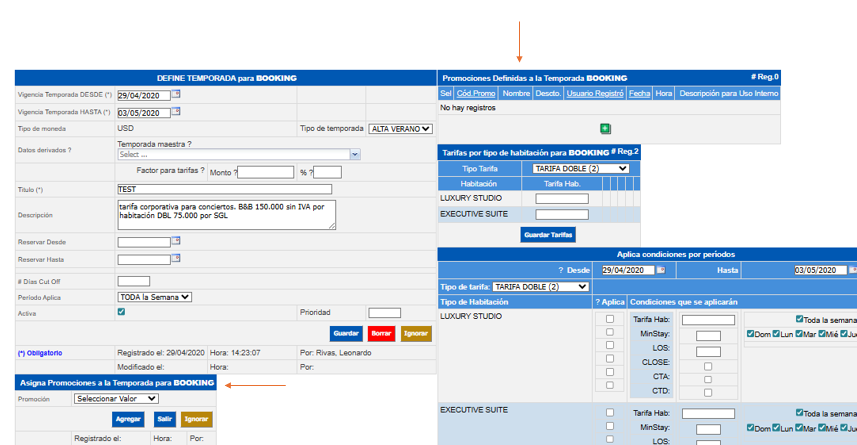Click the blue Guardar button
Viewport: 857px width, 445px height.
[345, 333]
